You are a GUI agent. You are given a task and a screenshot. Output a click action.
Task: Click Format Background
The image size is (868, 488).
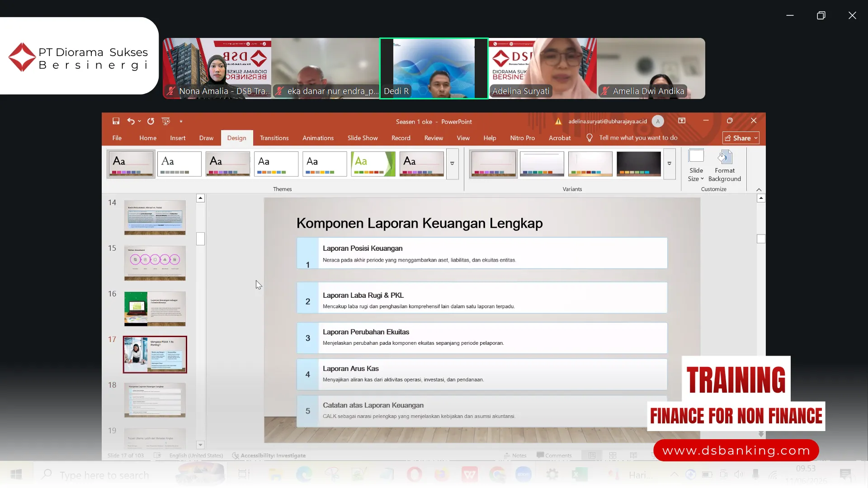[725, 166]
